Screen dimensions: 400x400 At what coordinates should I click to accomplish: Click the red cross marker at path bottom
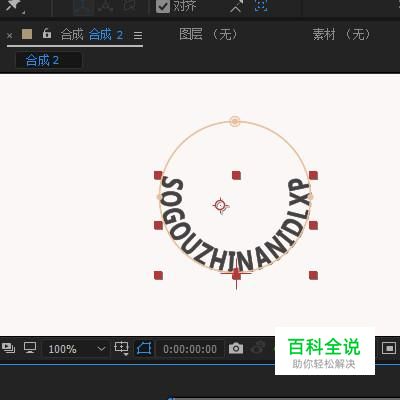(x=236, y=274)
